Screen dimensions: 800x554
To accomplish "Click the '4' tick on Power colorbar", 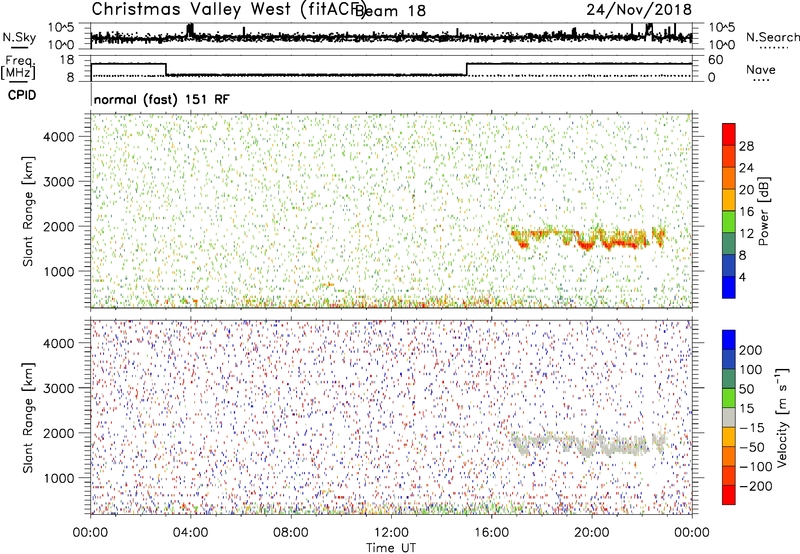I will coord(742,277).
